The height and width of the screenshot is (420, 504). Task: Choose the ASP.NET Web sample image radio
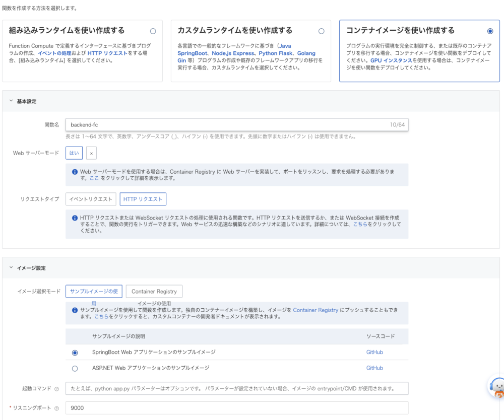75,368
